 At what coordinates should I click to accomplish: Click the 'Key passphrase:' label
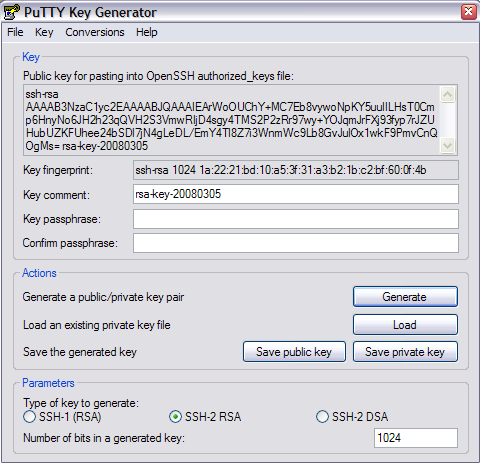62,219
